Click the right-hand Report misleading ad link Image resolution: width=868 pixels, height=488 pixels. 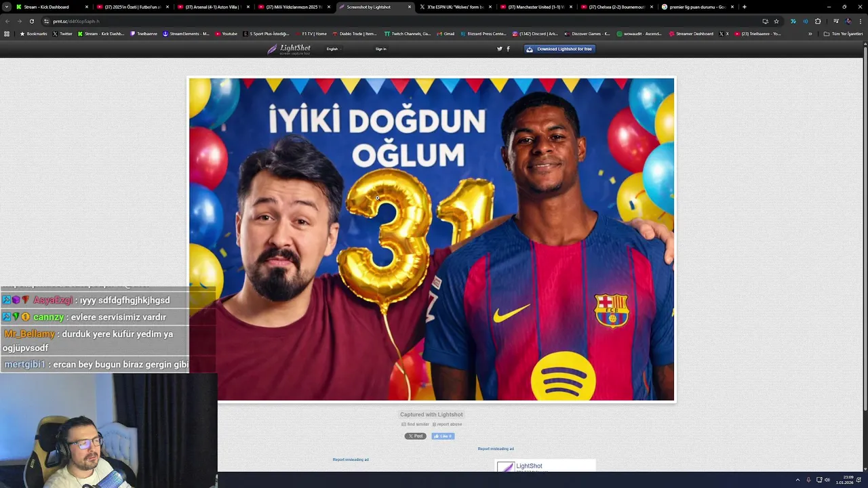point(496,449)
